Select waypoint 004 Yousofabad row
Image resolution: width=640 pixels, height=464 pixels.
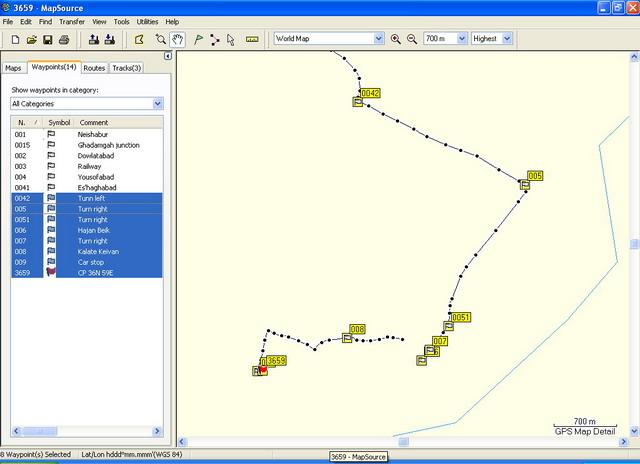[x=87, y=177]
